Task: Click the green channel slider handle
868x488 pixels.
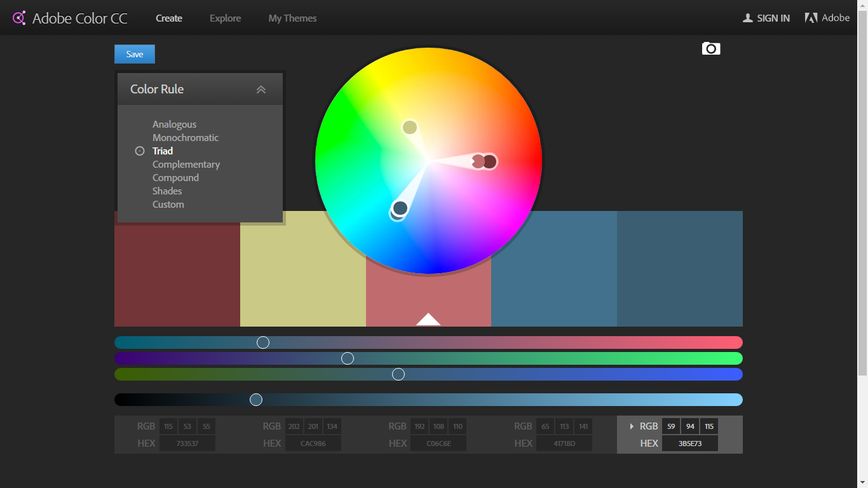Action: point(348,358)
